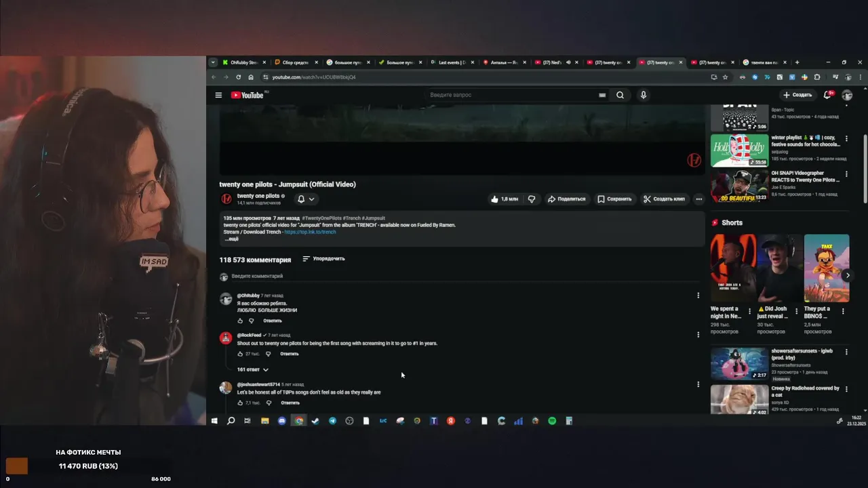
Task: Reload the page in Chrome
Action: pos(238,77)
